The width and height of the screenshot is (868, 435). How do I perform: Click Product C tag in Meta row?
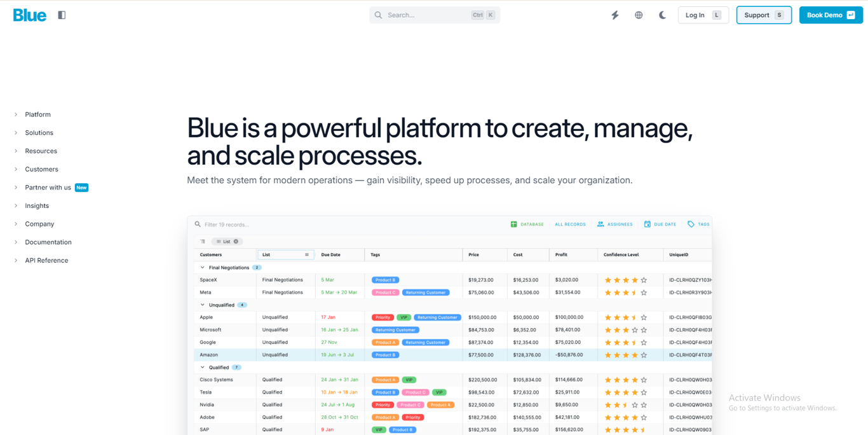coord(385,293)
